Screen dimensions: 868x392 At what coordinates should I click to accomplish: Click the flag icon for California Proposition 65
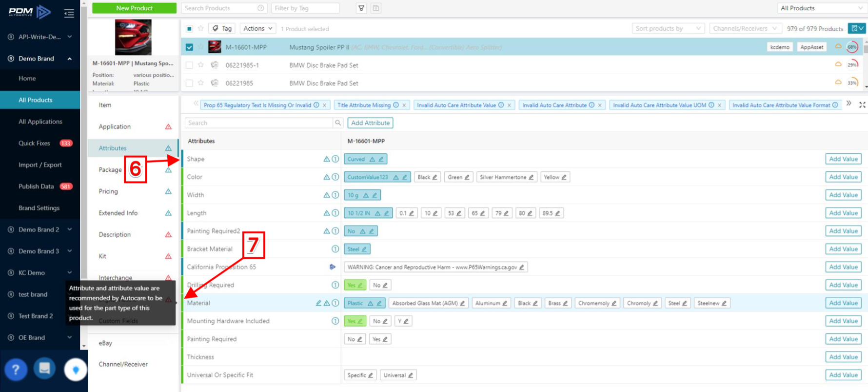click(x=333, y=267)
